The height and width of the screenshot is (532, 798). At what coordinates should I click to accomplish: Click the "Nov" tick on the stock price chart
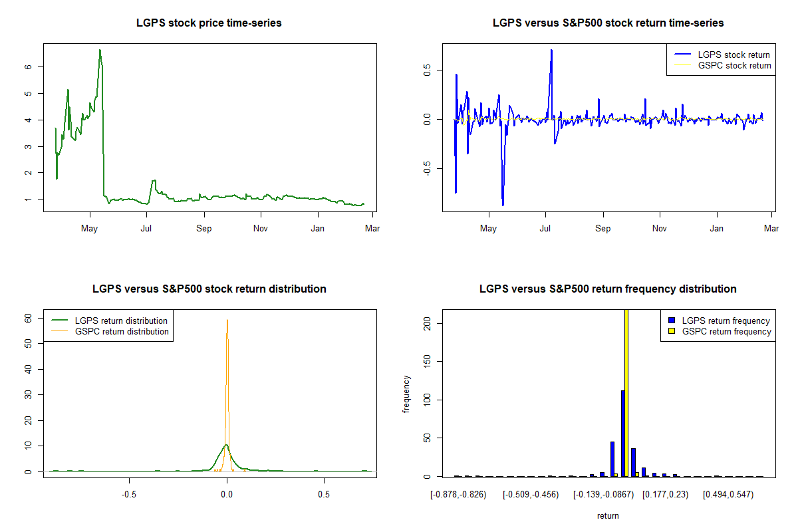pos(261,229)
